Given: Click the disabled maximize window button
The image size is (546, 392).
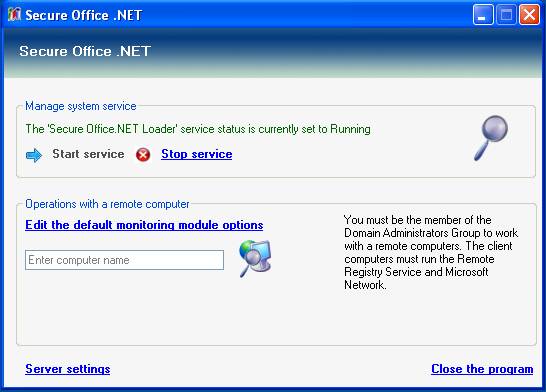Looking at the screenshot, I should click(x=506, y=15).
